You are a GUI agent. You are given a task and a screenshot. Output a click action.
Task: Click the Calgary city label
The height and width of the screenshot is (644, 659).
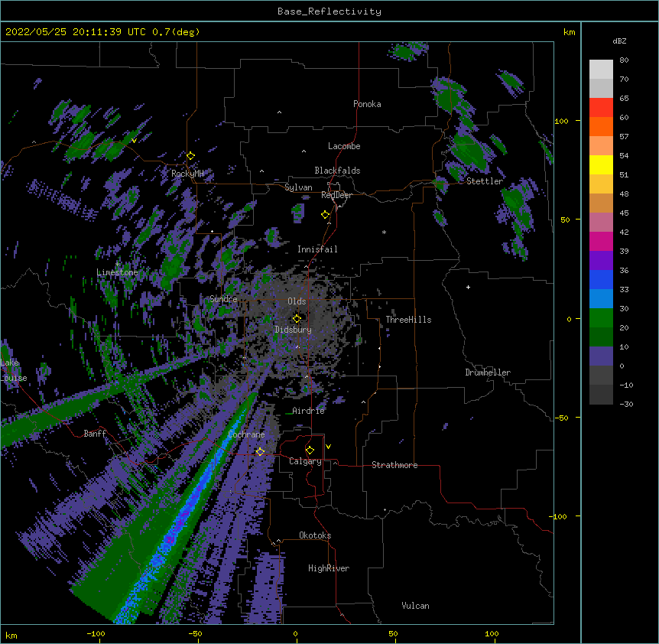point(305,461)
